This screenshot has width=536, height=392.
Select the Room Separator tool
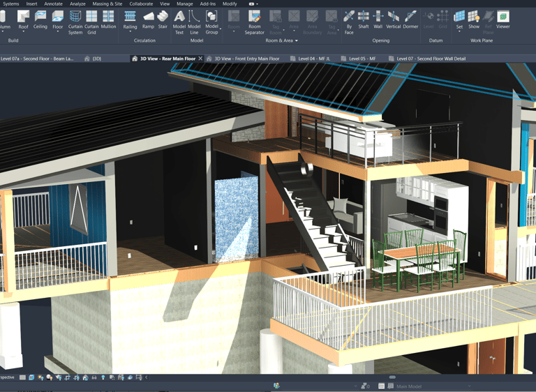point(254,22)
